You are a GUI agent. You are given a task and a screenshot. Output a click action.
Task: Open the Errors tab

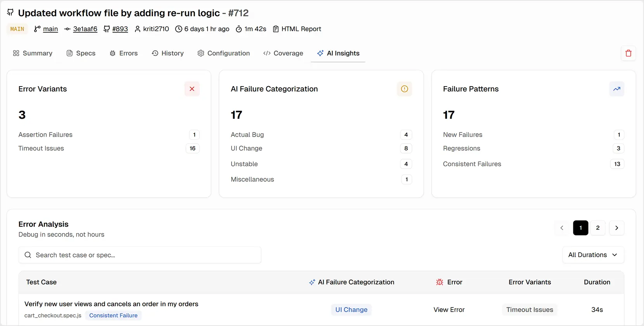pyautogui.click(x=123, y=53)
